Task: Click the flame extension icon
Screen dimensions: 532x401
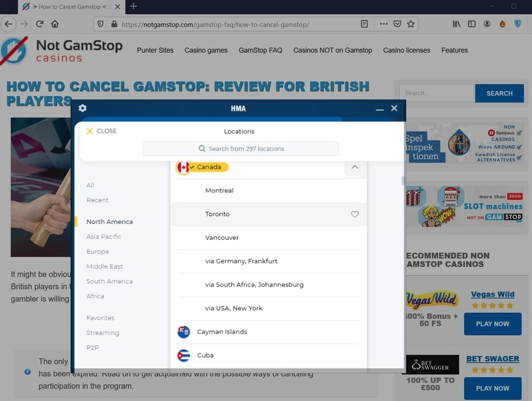Action: (x=502, y=24)
